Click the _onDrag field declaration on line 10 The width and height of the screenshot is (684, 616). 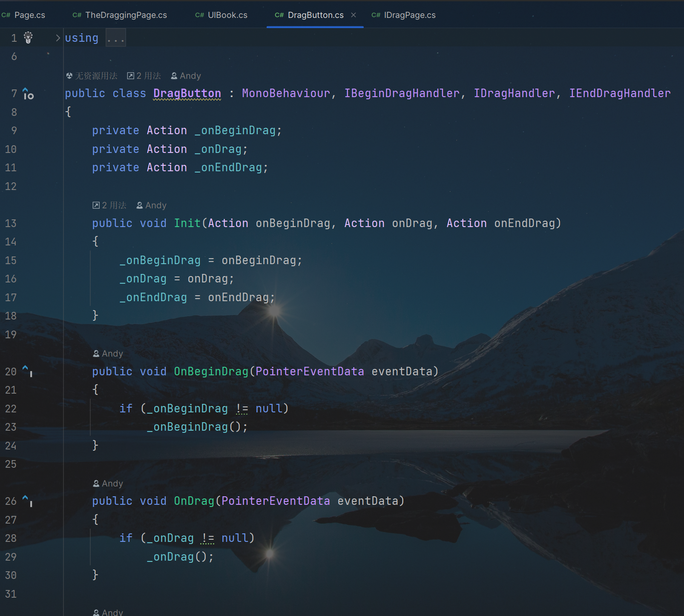click(x=218, y=149)
